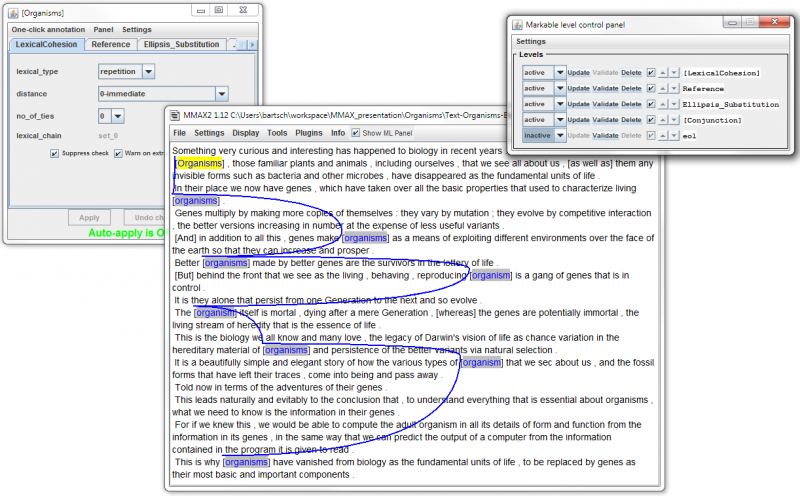Open the lexical_type dropdown
The height and width of the screenshot is (496, 800).
pyautogui.click(x=148, y=72)
